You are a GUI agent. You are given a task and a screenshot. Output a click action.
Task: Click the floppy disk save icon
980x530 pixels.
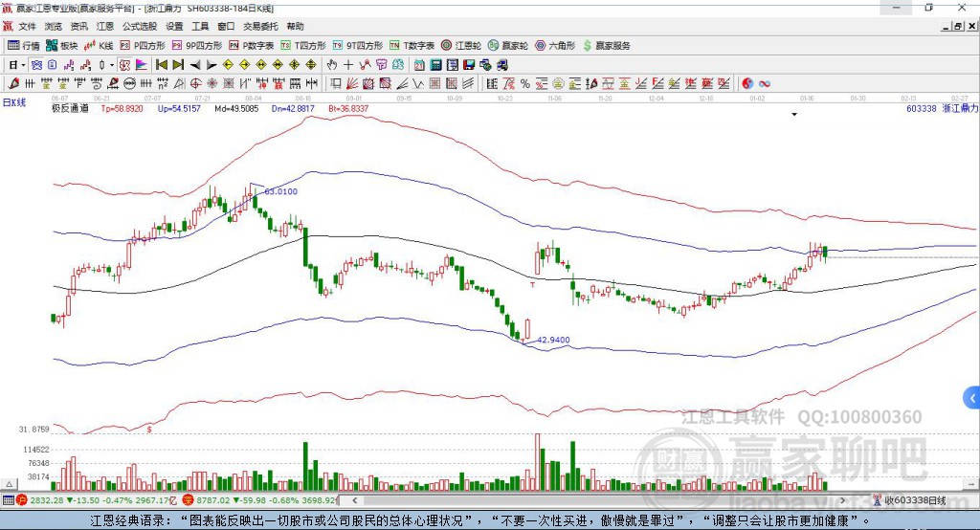(x=469, y=65)
